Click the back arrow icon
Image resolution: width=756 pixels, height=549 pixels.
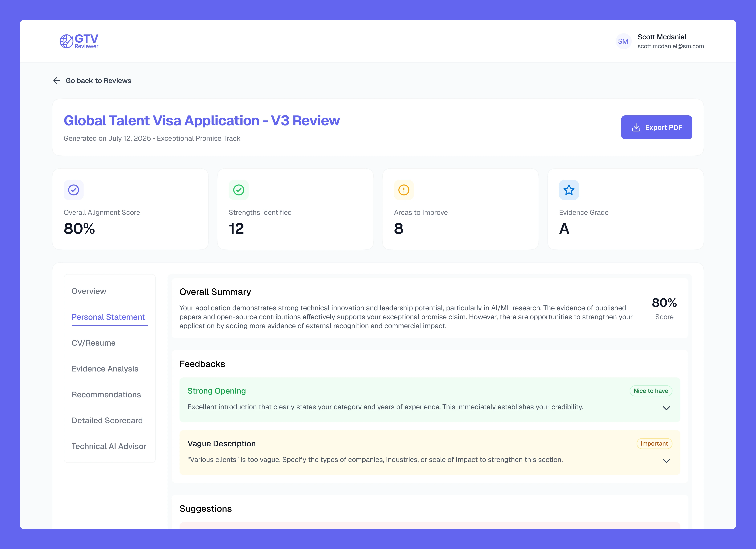[x=57, y=81]
